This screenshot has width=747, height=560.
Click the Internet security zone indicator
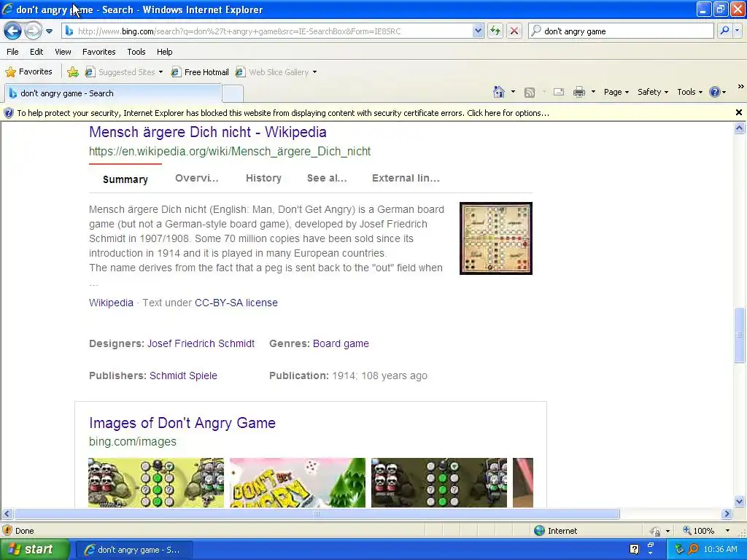pyautogui.click(x=556, y=531)
